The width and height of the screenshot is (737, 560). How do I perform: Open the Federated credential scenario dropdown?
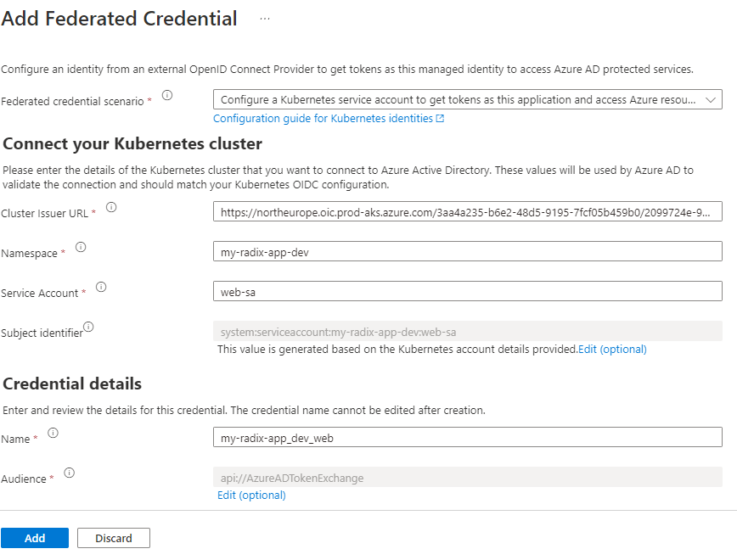click(712, 99)
